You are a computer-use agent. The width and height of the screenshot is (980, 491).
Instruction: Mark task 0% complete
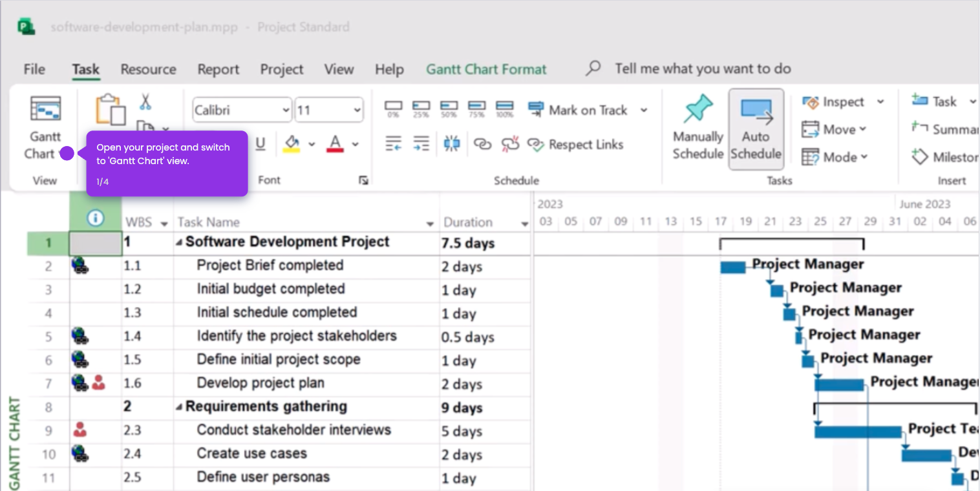tap(393, 109)
